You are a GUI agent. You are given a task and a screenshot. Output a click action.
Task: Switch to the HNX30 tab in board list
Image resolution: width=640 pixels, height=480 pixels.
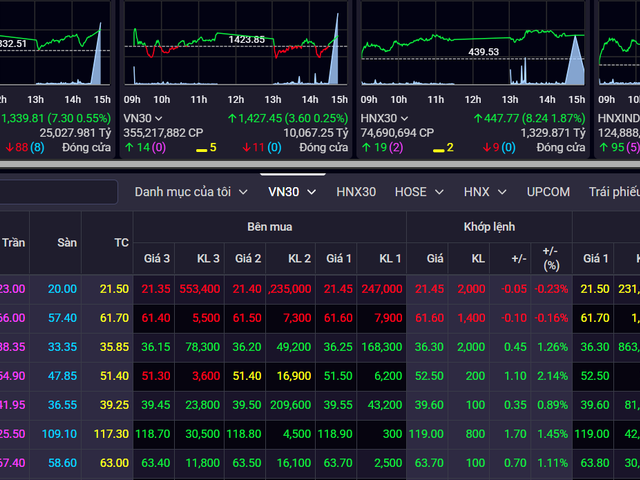click(x=356, y=191)
